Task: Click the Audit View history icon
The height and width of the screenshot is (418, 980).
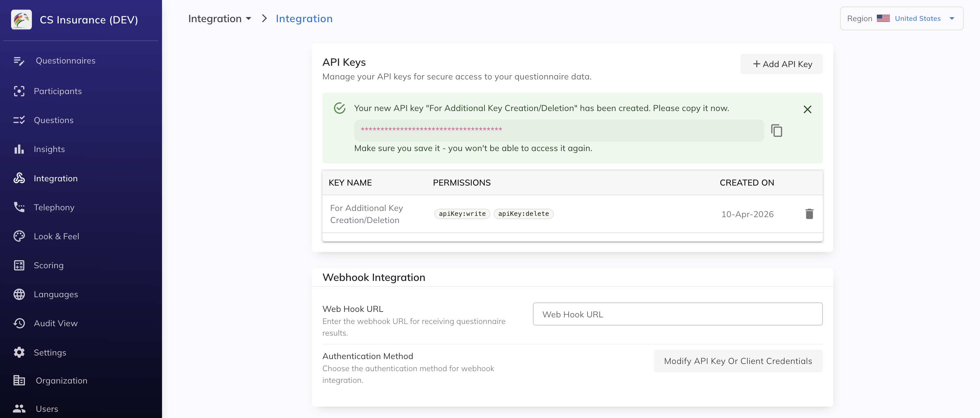Action: (19, 323)
